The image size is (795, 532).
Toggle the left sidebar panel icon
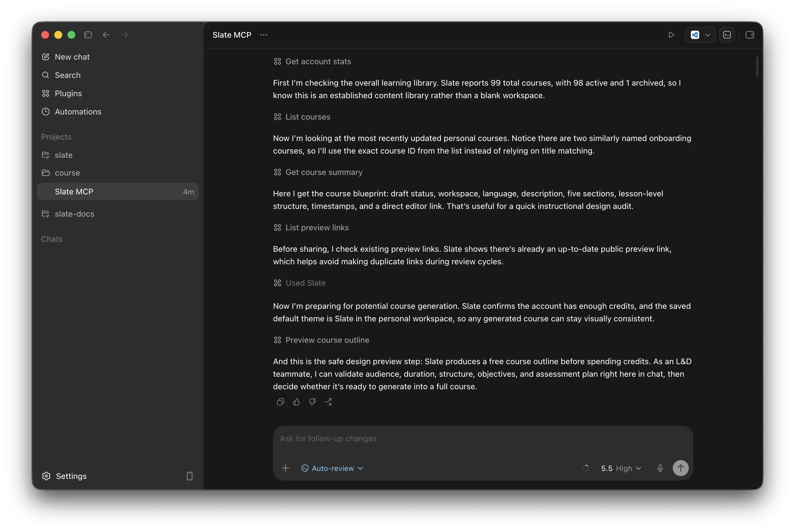click(88, 35)
